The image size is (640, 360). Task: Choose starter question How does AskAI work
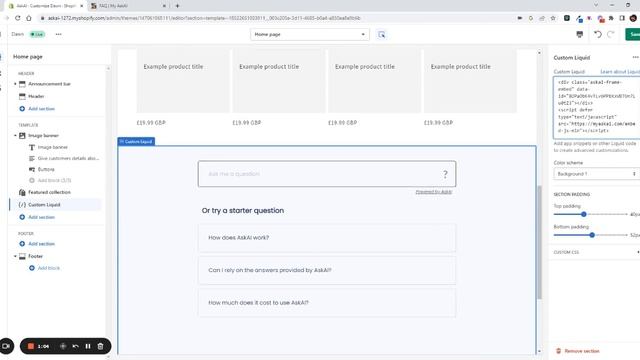pyautogui.click(x=327, y=238)
